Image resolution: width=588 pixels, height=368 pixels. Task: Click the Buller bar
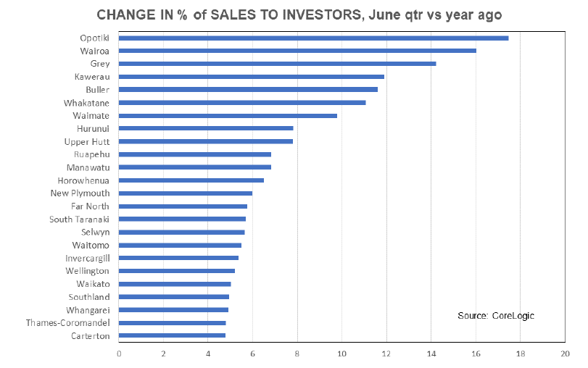[x=247, y=89]
